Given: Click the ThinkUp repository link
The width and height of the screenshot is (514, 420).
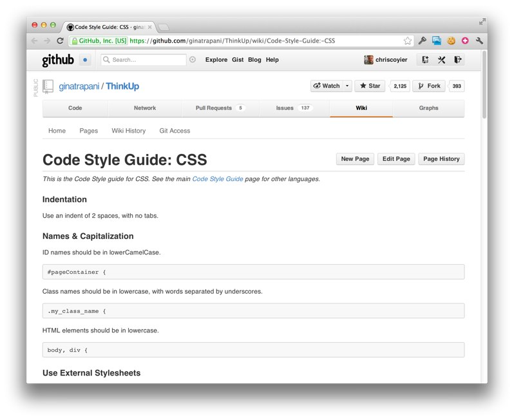Looking at the screenshot, I should point(122,86).
